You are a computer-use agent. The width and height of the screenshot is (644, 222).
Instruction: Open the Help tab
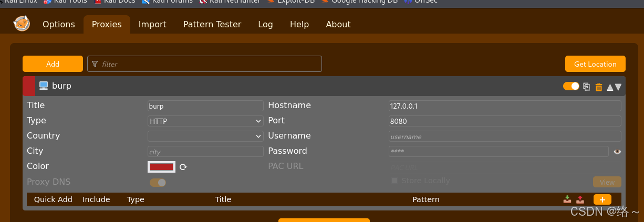[x=299, y=24]
